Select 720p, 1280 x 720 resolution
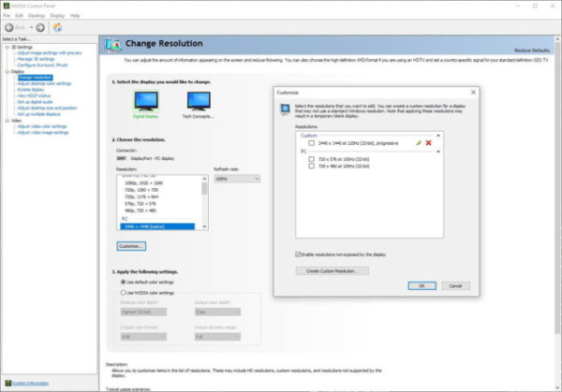Viewport: 562px width, 392px height. 141,190
